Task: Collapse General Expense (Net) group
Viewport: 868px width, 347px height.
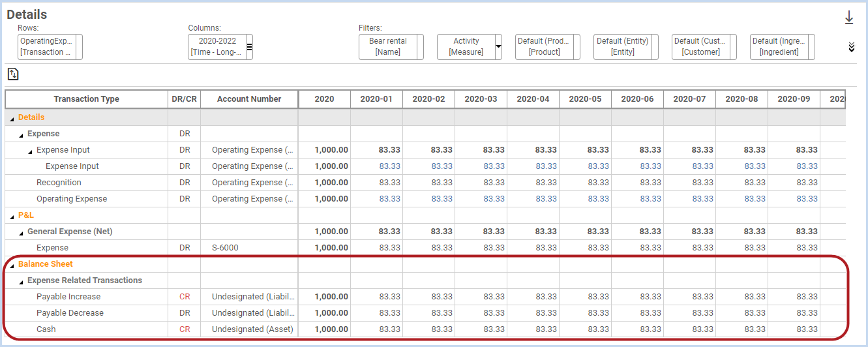Action: tap(21, 232)
